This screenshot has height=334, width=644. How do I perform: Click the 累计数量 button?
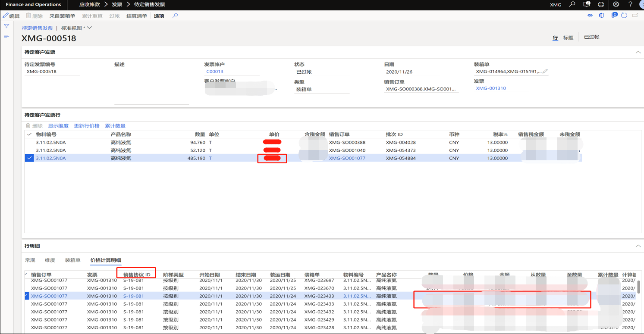click(x=115, y=126)
